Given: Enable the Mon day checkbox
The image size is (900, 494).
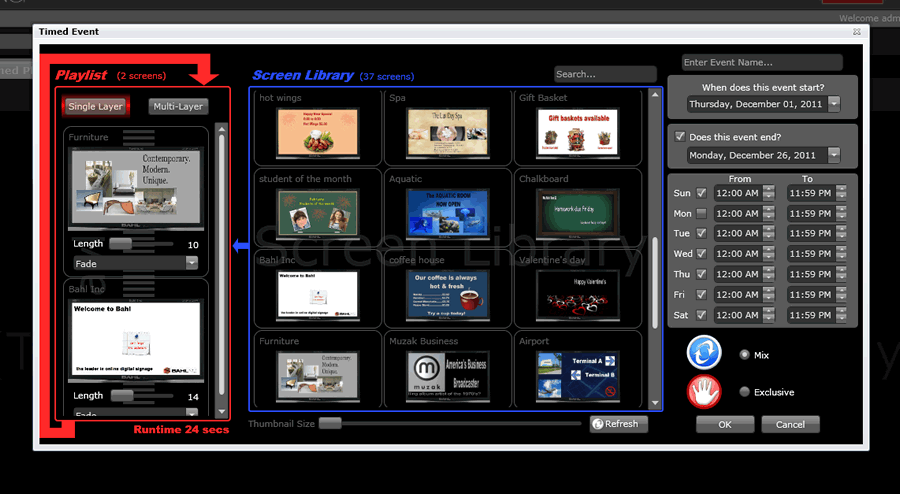Looking at the screenshot, I should tap(701, 213).
